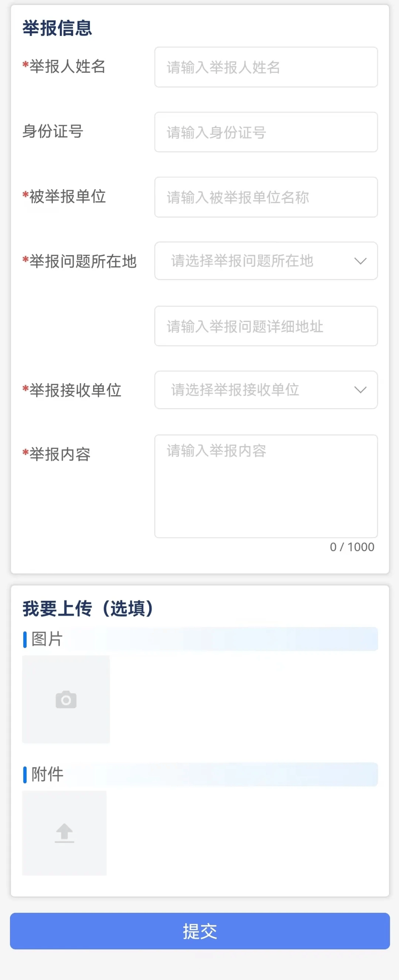
Task: Tap the 举报接收单位 label text
Action: click(75, 390)
